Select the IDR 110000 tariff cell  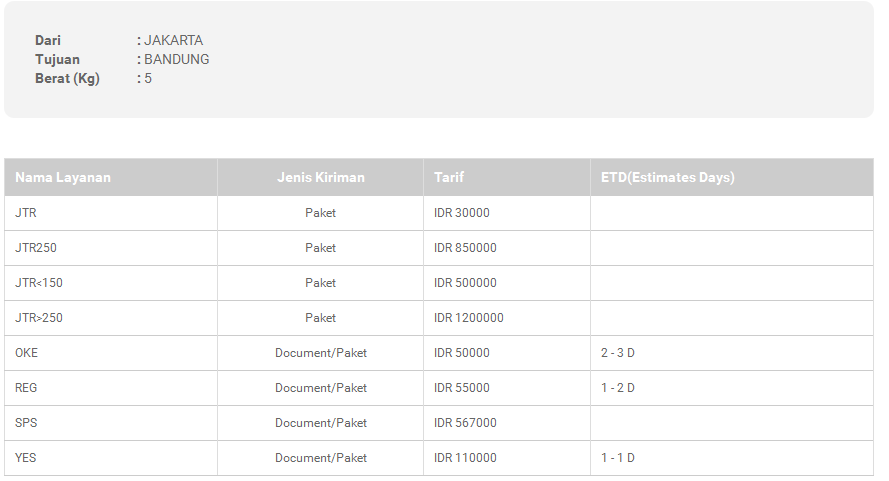point(465,458)
